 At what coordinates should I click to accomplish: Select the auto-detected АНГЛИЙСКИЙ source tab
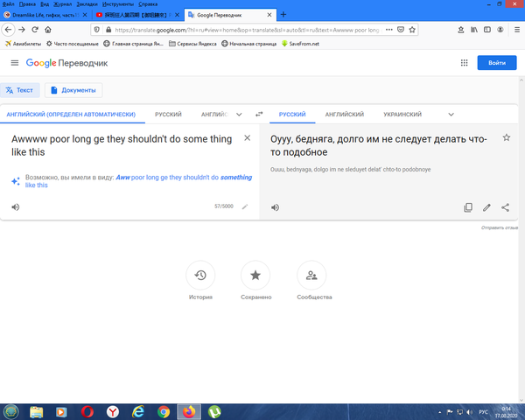[x=71, y=115]
